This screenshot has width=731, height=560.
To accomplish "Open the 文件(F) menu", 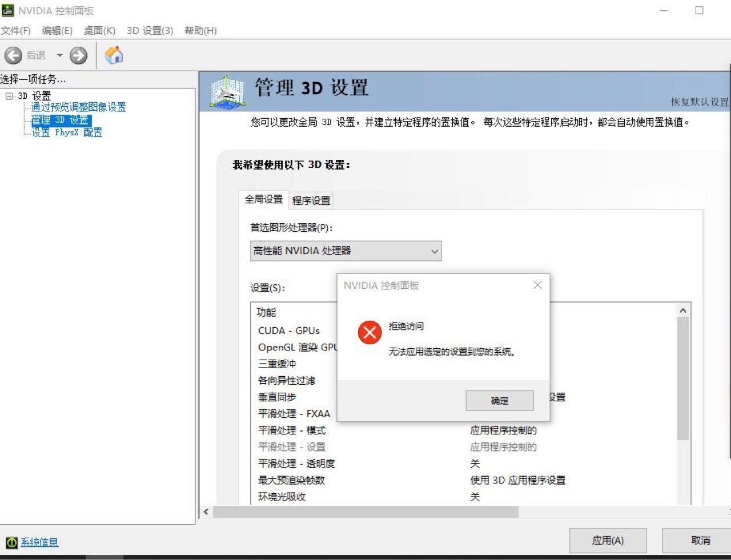I will tap(16, 30).
